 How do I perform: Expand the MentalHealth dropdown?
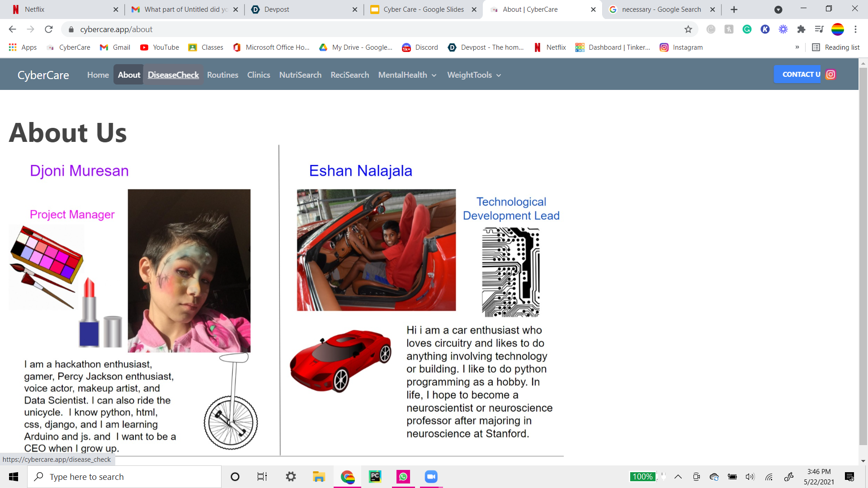click(407, 75)
